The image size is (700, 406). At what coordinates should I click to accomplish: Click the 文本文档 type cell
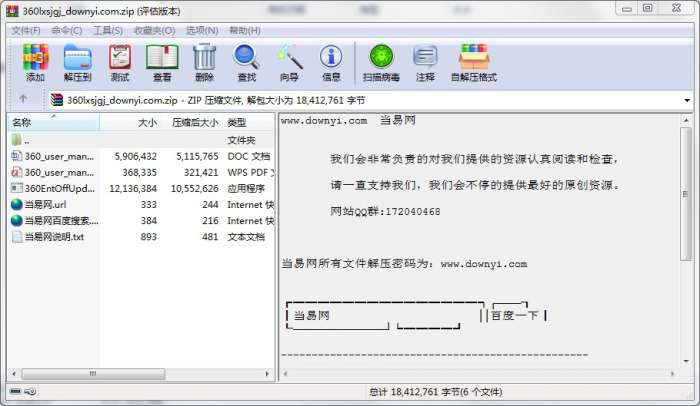click(x=246, y=236)
